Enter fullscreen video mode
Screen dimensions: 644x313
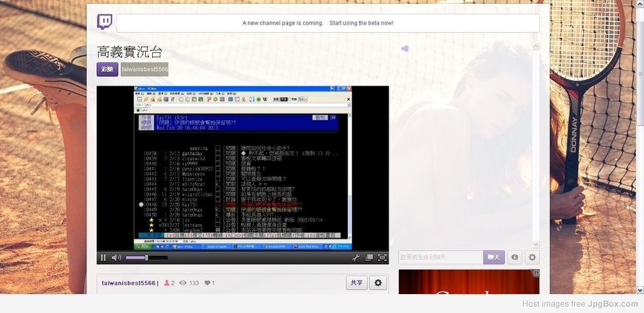pos(382,258)
